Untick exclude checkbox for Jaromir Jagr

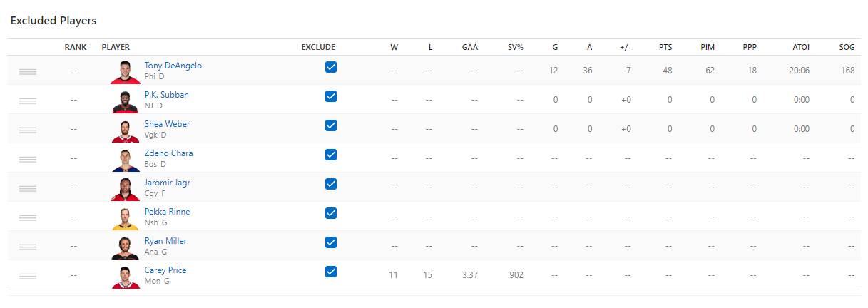[x=331, y=184]
